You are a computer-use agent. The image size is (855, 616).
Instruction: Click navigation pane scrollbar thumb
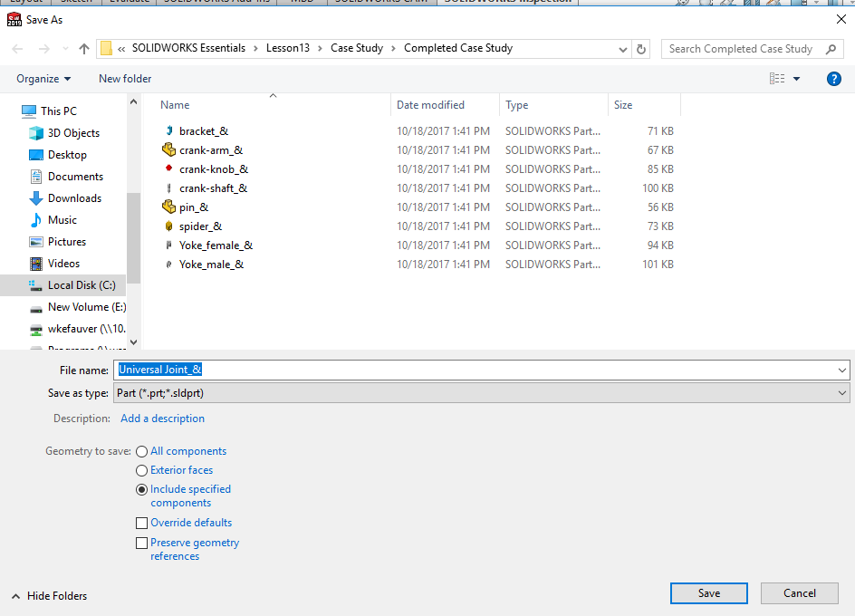click(134, 238)
